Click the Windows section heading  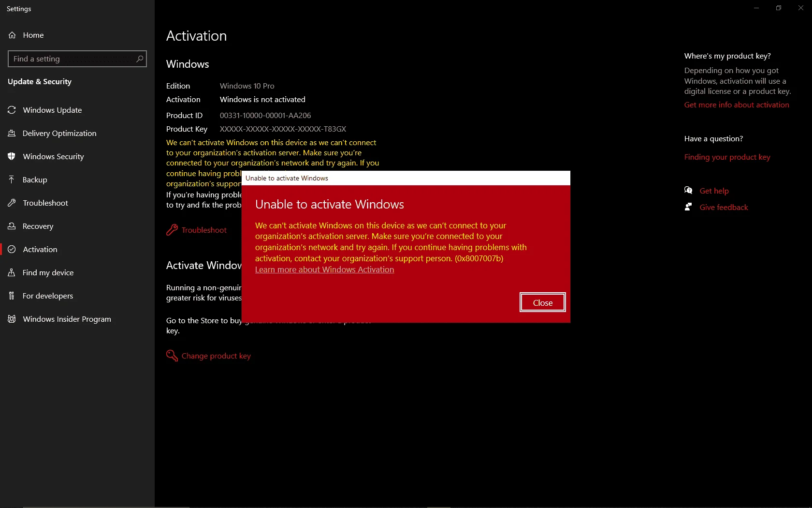pyautogui.click(x=188, y=64)
